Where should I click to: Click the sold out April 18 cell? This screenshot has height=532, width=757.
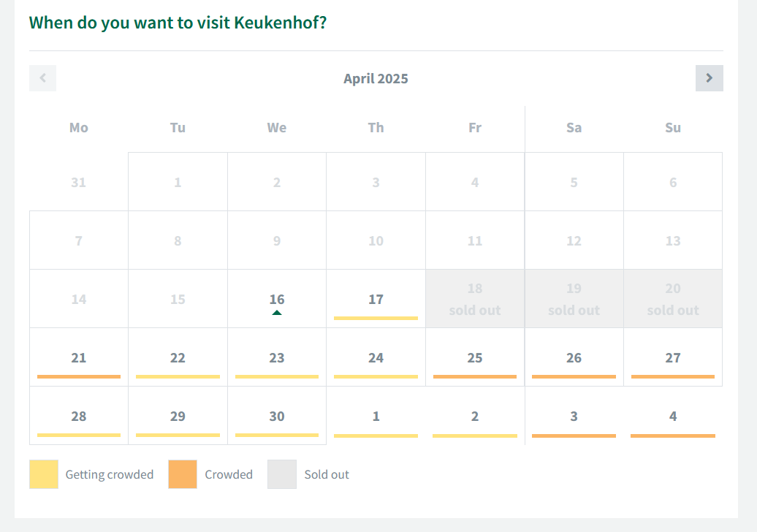475,299
